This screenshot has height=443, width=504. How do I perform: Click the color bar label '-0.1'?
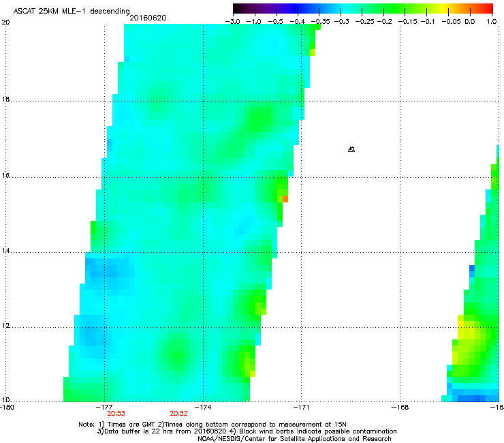tap(428, 22)
